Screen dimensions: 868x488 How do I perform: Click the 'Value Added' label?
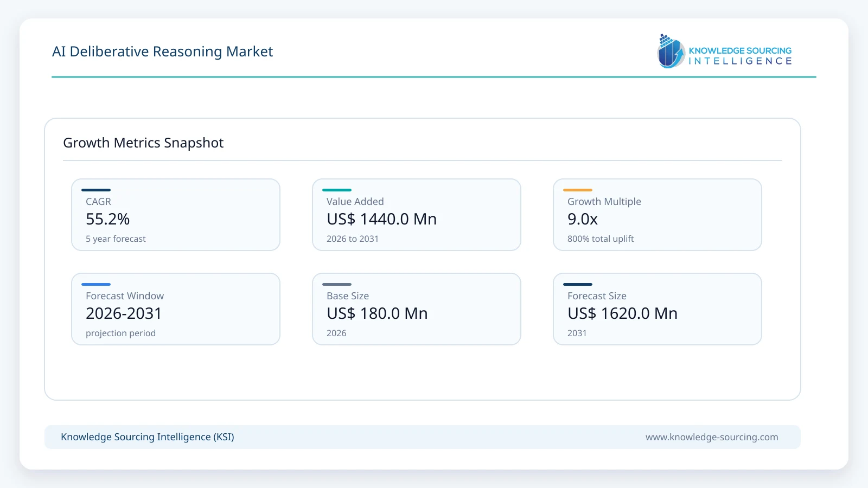pos(355,202)
